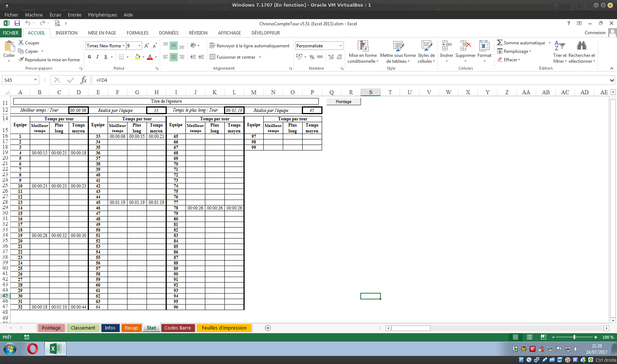Screen dimensions: 617x364
Task: Click the Sort and Filter icon
Action: click(560, 46)
